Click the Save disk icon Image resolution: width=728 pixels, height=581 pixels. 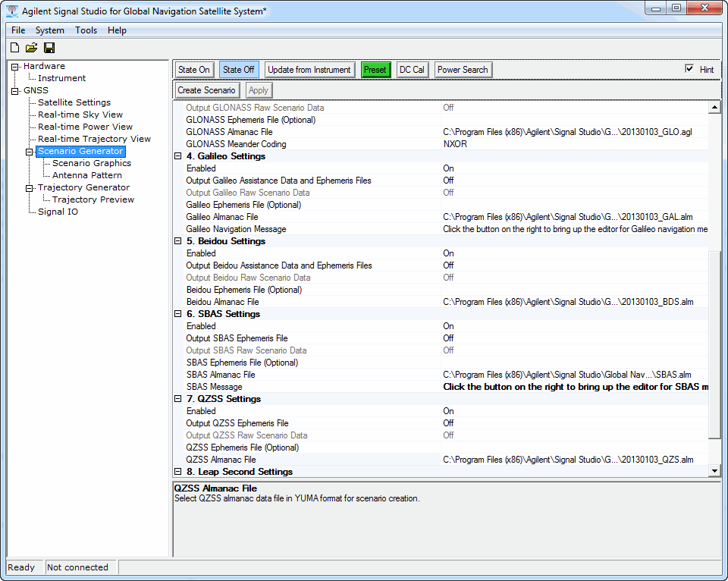[x=49, y=48]
